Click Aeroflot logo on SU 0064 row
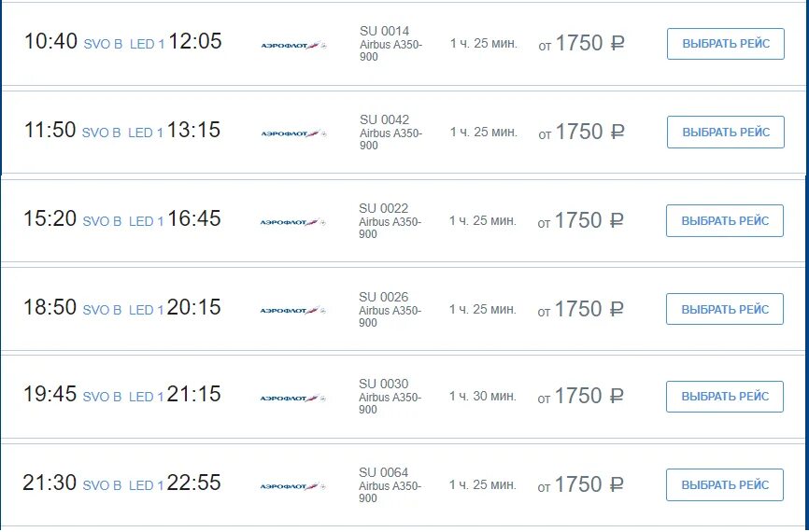809x532 pixels. 292,486
